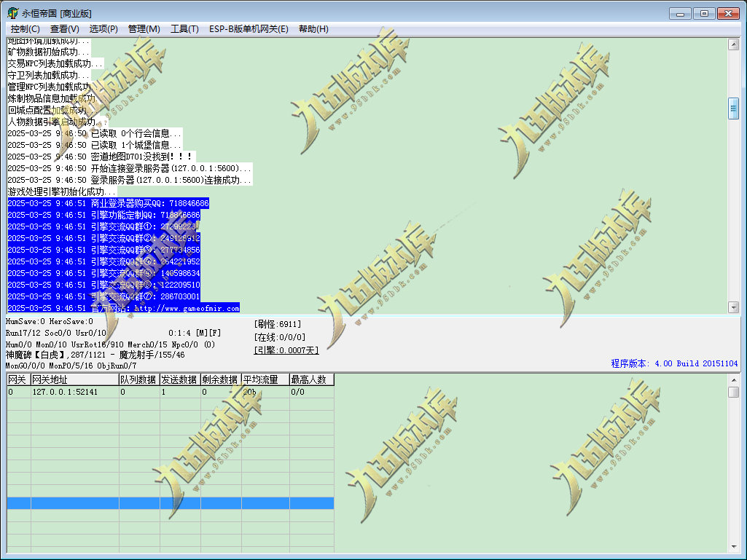
Task: Click the log pane scrollbar thumb
Action: 734,108
